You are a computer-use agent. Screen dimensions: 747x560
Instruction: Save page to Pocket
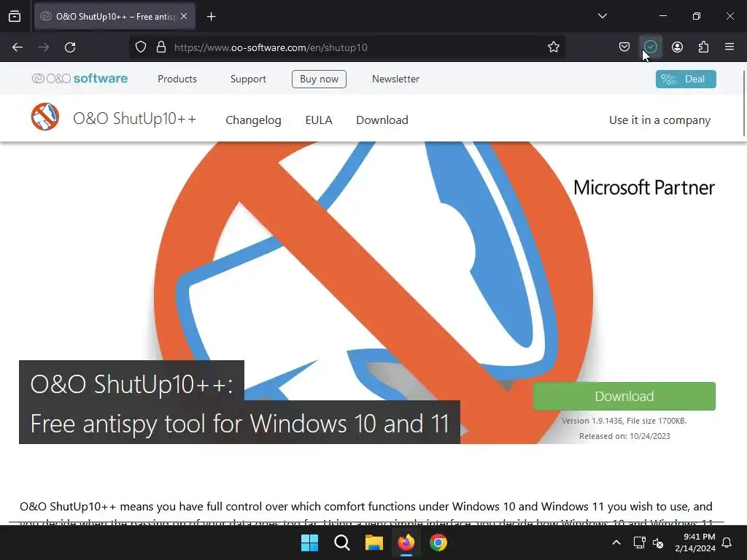(624, 47)
